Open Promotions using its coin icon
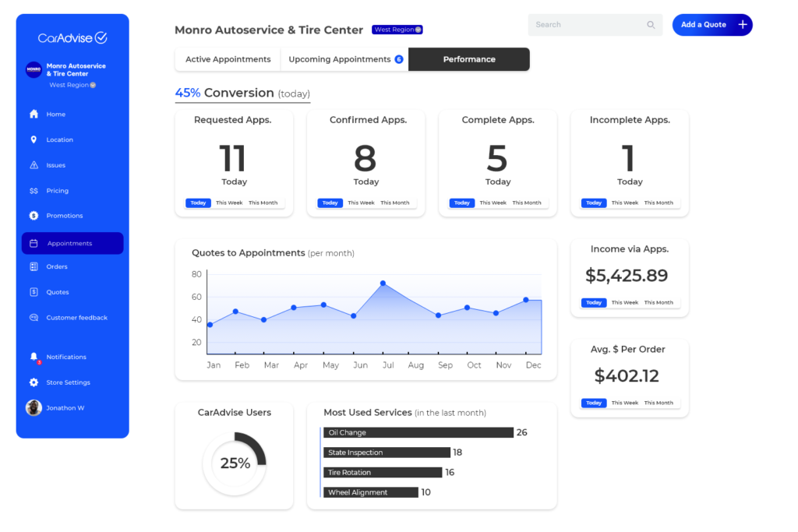 click(34, 216)
